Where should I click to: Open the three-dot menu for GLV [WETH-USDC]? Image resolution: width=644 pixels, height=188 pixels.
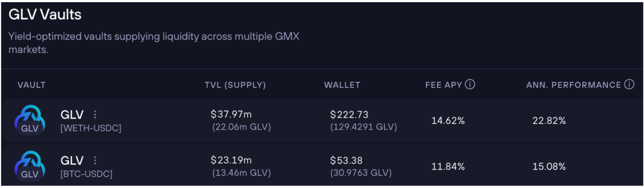tap(95, 114)
